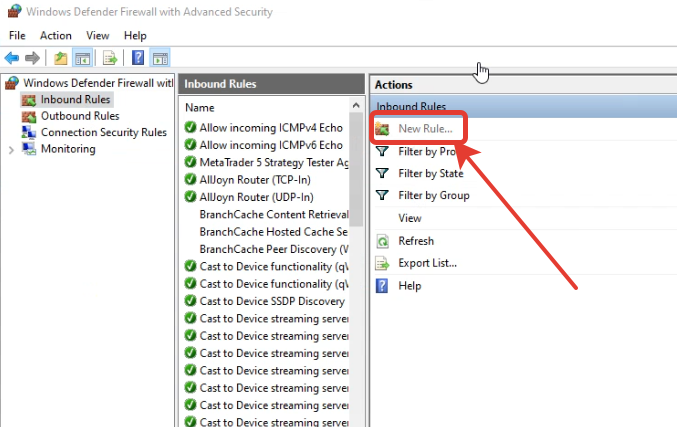
Task: Click the Back arrow toolbar icon
Action: point(12,58)
